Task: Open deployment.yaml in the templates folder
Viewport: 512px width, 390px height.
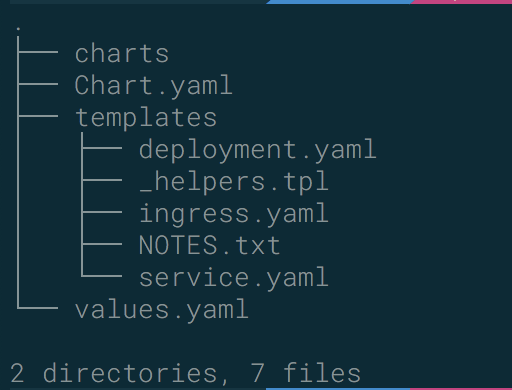Action: click(x=258, y=149)
